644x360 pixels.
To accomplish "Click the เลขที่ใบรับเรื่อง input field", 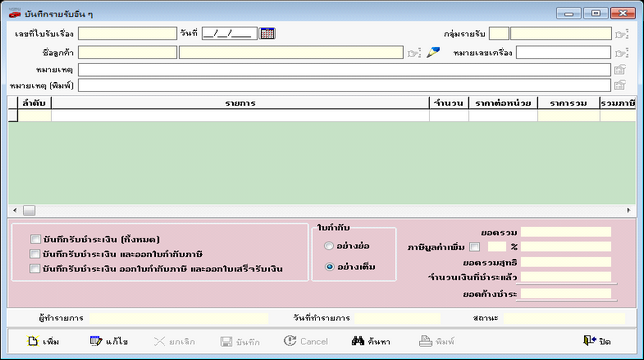I will pyautogui.click(x=127, y=34).
